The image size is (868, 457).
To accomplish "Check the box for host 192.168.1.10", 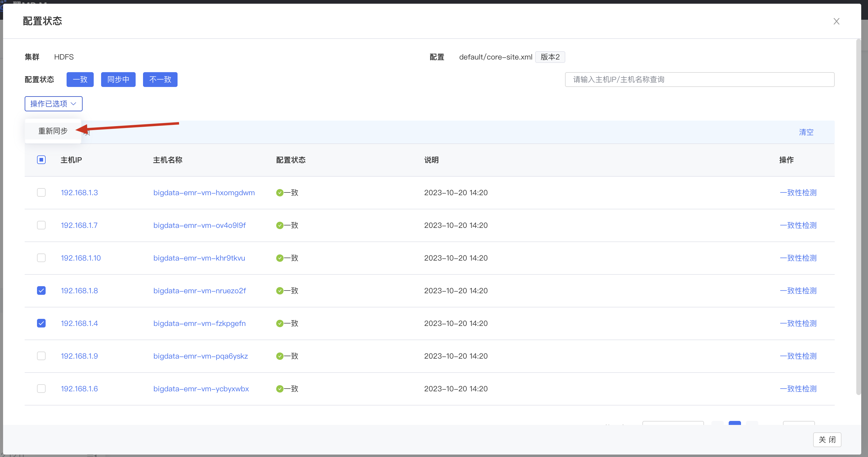I will pos(41,258).
